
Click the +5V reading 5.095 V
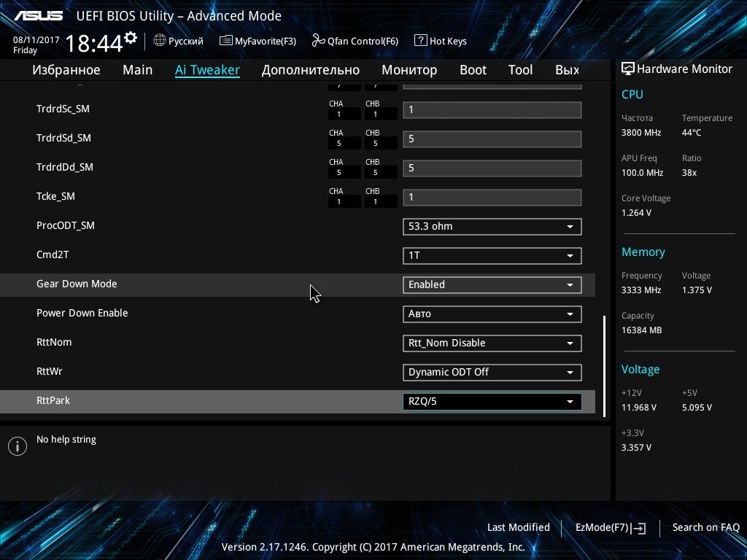(697, 408)
